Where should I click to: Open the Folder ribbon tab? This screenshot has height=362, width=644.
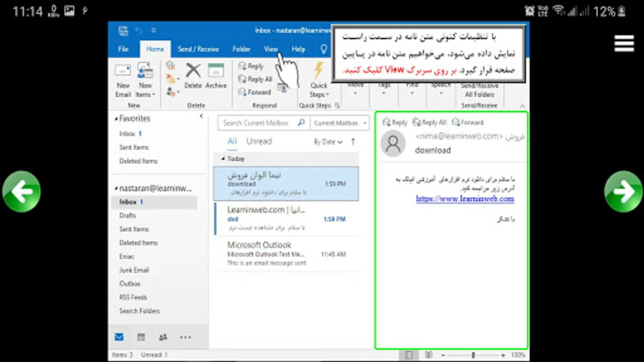(242, 49)
